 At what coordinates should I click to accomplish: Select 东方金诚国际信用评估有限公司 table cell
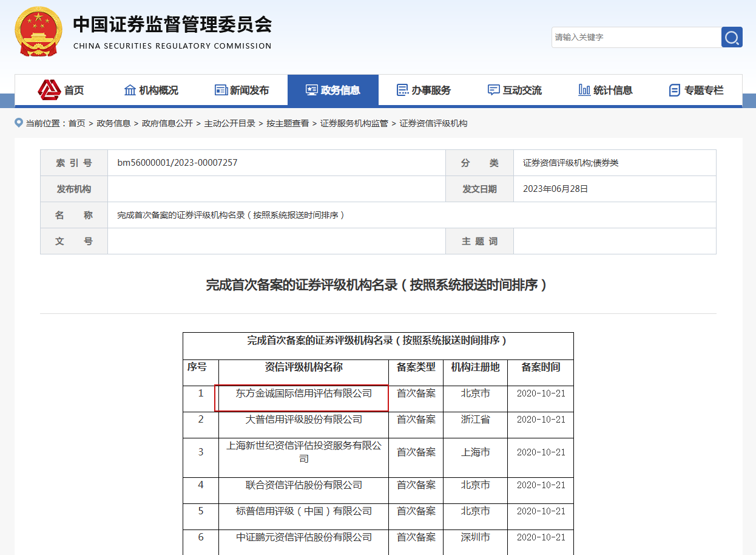pyautogui.click(x=303, y=393)
